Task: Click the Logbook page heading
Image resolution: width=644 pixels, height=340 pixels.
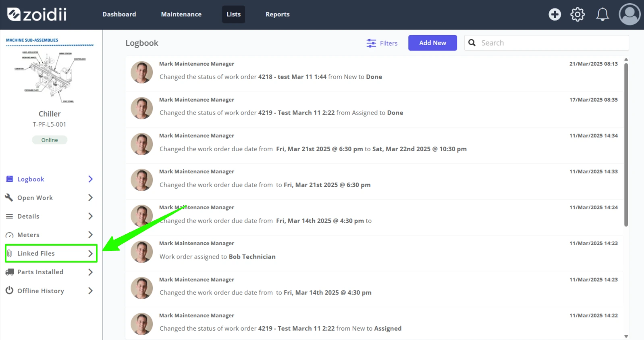Action: tap(142, 43)
